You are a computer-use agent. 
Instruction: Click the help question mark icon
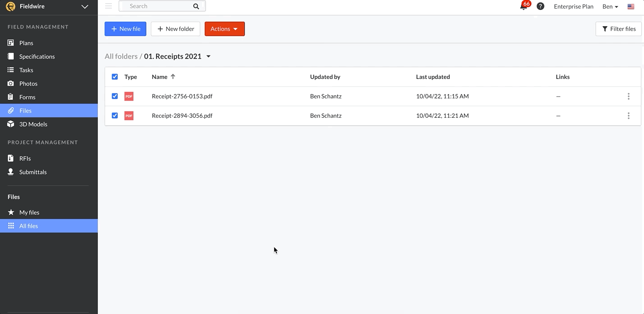point(540,6)
